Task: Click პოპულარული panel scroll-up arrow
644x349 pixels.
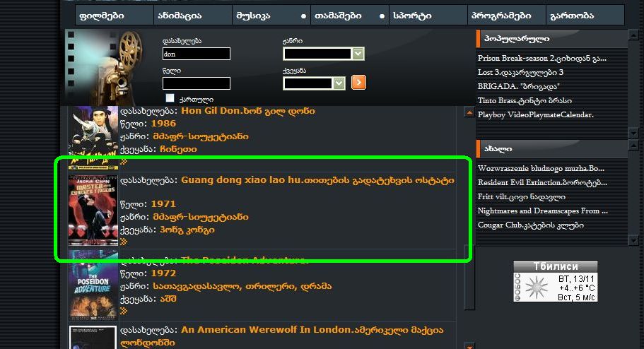Action: click(x=633, y=36)
